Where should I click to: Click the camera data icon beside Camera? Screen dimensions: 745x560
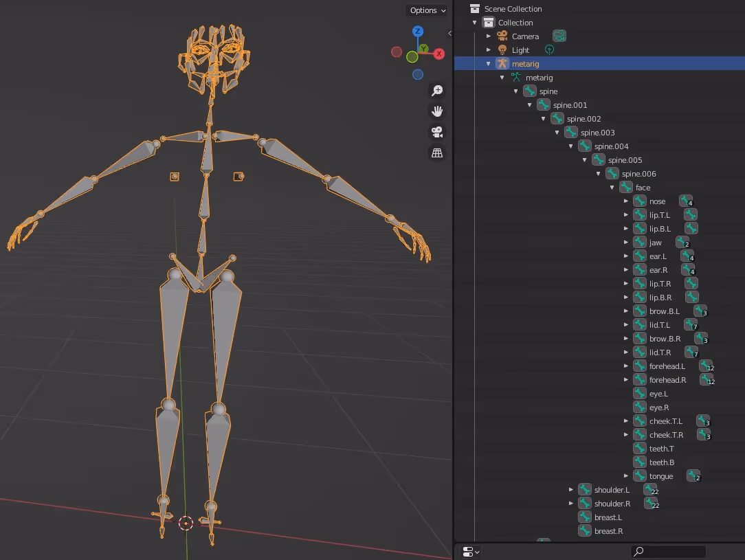click(x=559, y=36)
